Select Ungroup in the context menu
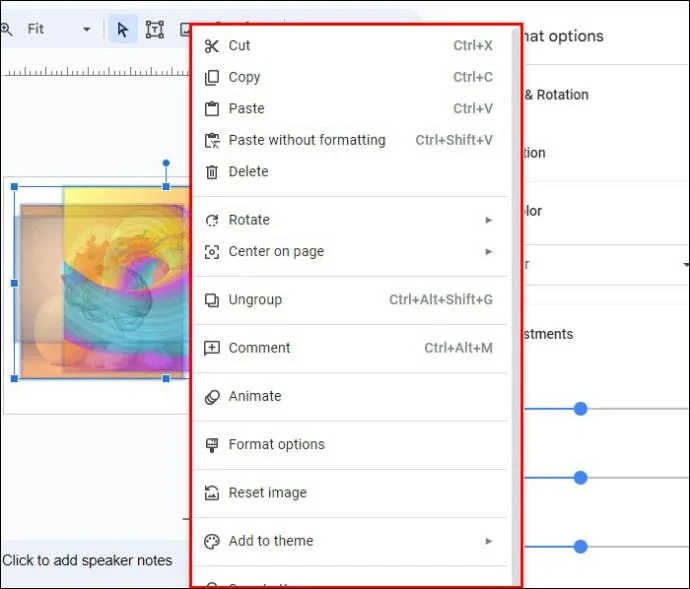 [x=351, y=300]
